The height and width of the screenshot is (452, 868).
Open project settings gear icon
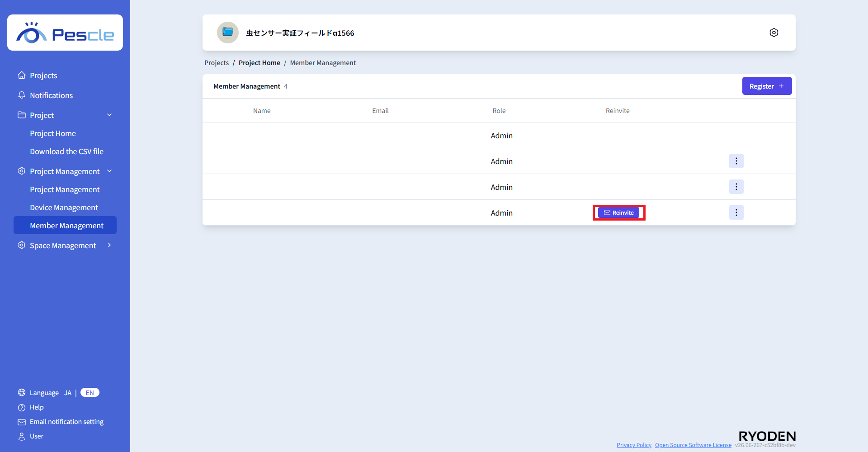[x=774, y=33]
